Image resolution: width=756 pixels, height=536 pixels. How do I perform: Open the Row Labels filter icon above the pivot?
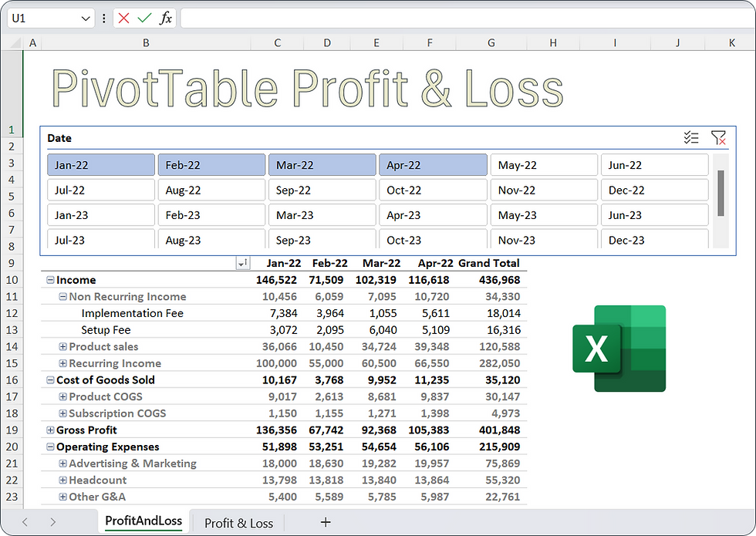(241, 263)
